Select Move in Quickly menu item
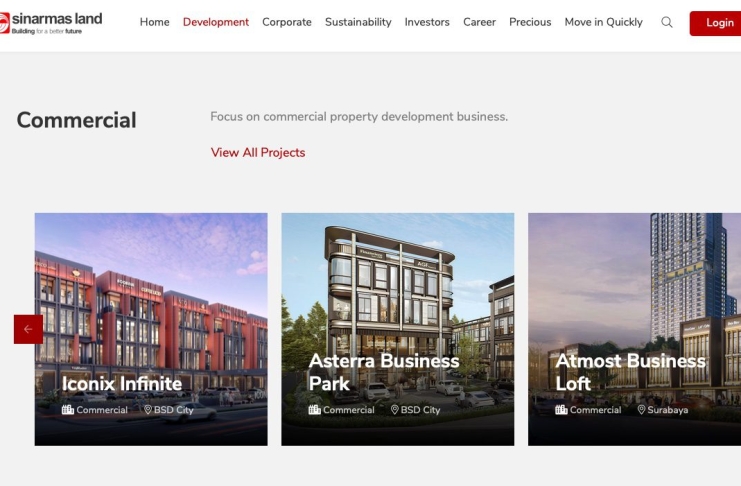 (x=603, y=22)
